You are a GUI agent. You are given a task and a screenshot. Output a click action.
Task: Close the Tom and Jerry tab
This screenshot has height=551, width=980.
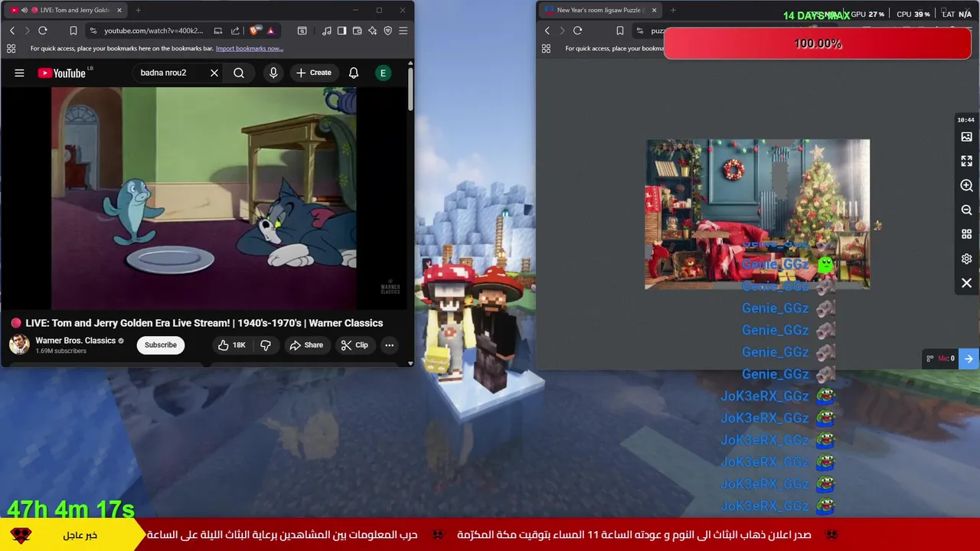[119, 10]
